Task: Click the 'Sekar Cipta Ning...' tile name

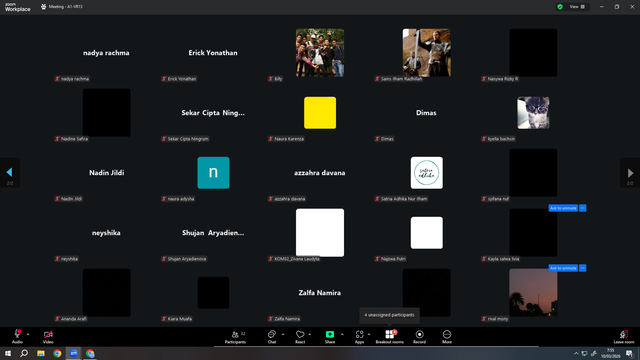Action: [213, 113]
